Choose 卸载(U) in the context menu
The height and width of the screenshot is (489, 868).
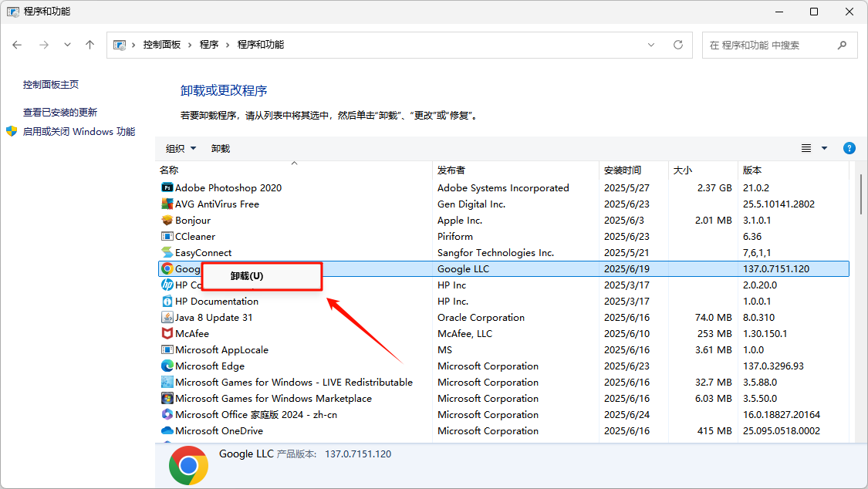262,276
